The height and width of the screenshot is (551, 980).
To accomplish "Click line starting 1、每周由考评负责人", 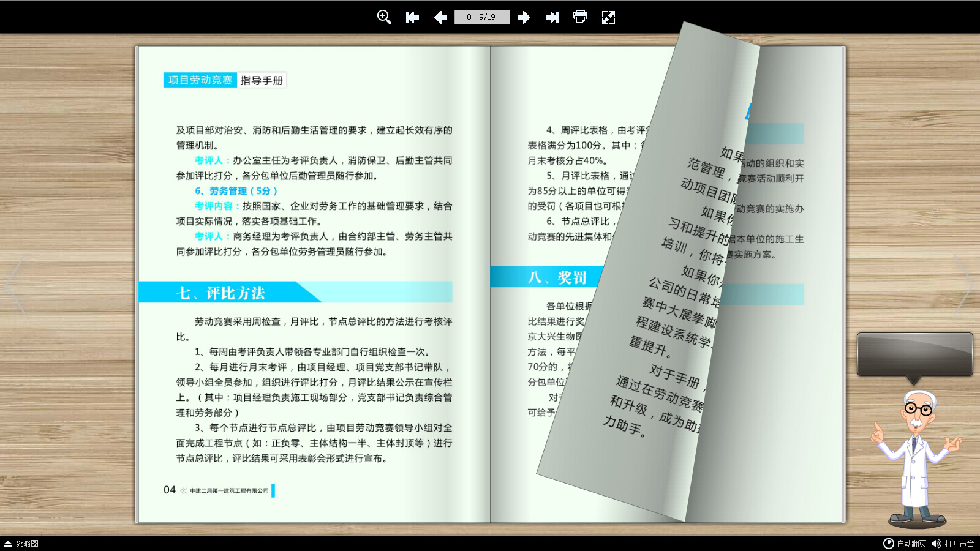I will [x=314, y=352].
